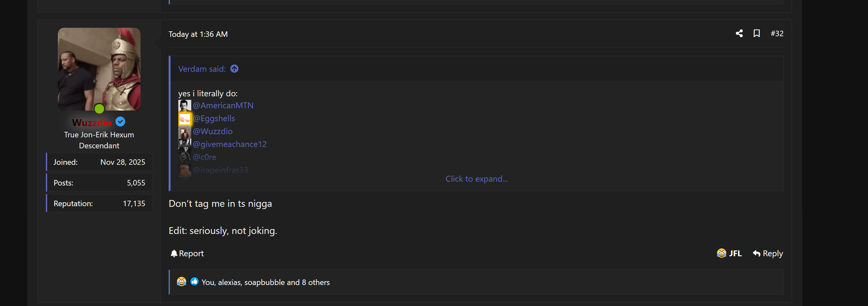This screenshot has height=306, width=868.
Task: Click the reply arrow icon next to Reply
Action: click(756, 253)
